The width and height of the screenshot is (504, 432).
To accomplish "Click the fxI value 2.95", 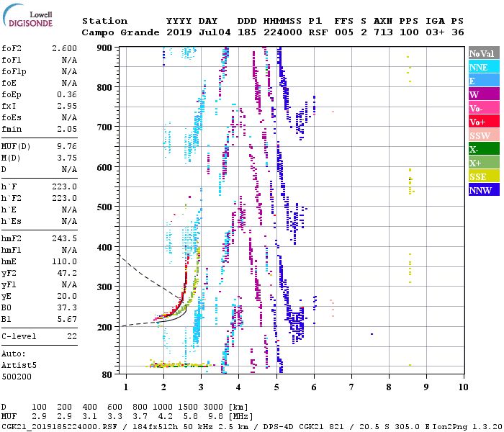I will (67, 106).
